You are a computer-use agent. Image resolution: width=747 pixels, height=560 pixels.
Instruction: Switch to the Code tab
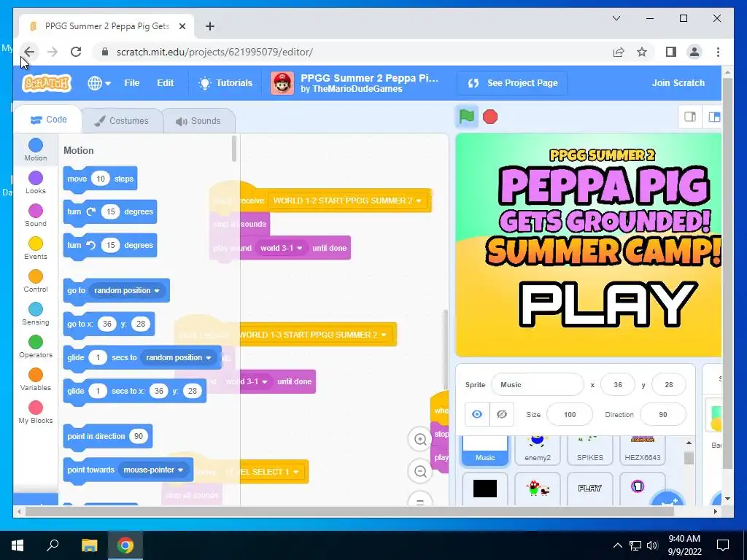[x=48, y=120]
